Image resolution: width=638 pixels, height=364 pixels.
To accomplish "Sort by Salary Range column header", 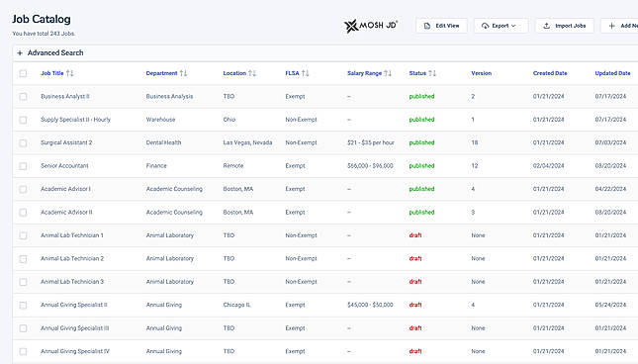I will click(x=364, y=73).
